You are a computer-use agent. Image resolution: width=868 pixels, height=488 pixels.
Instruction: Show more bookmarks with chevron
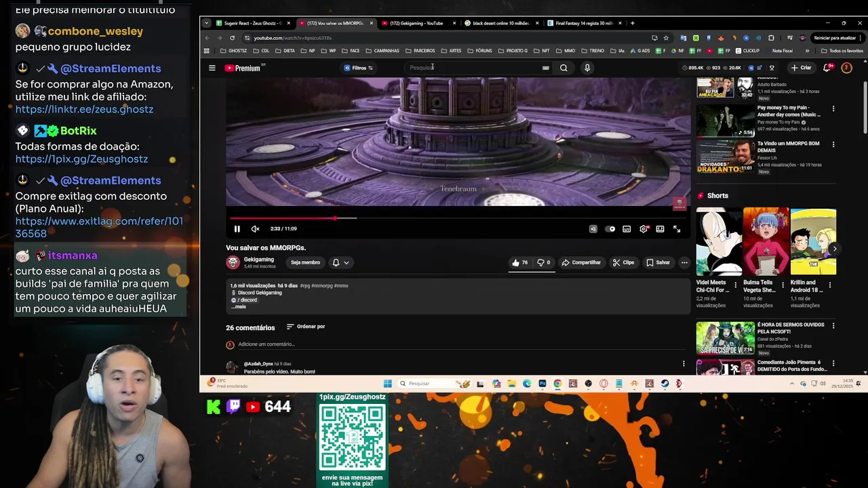click(807, 51)
